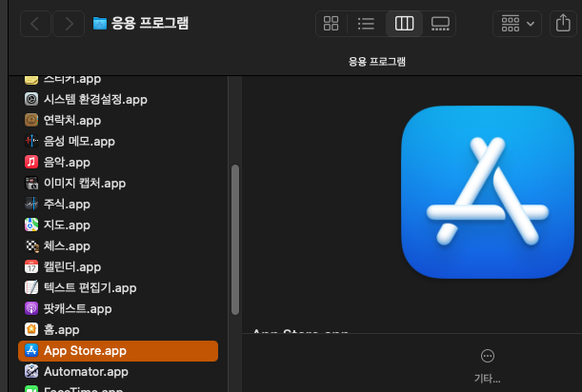Select the 캘린더.app calendar icon
This screenshot has width=582, height=392.
tap(31, 266)
